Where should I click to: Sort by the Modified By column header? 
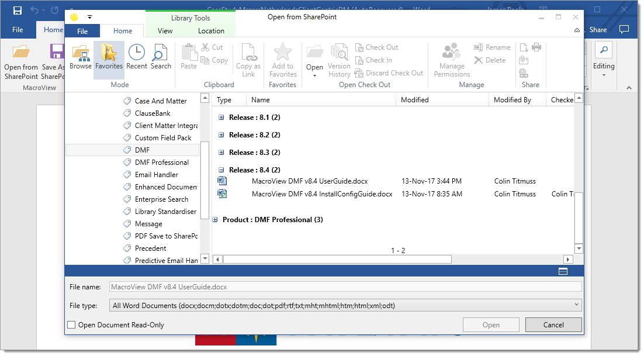(517, 100)
